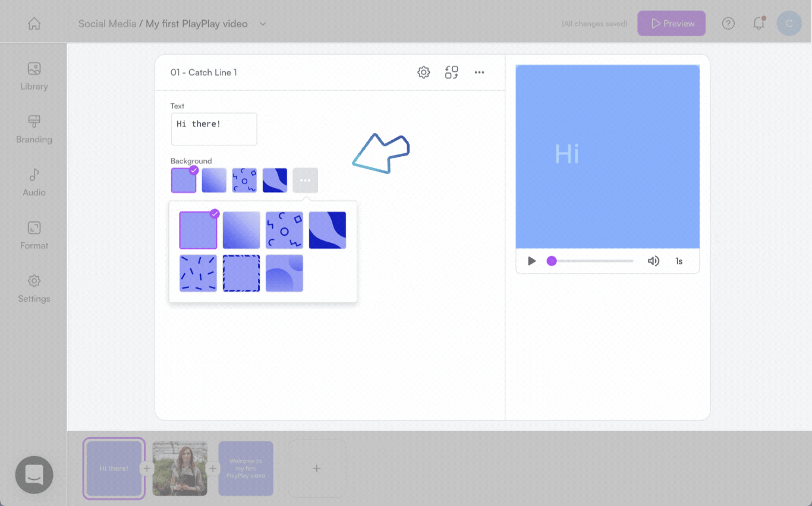
Task: Toggle the preview volume icon
Action: click(653, 261)
